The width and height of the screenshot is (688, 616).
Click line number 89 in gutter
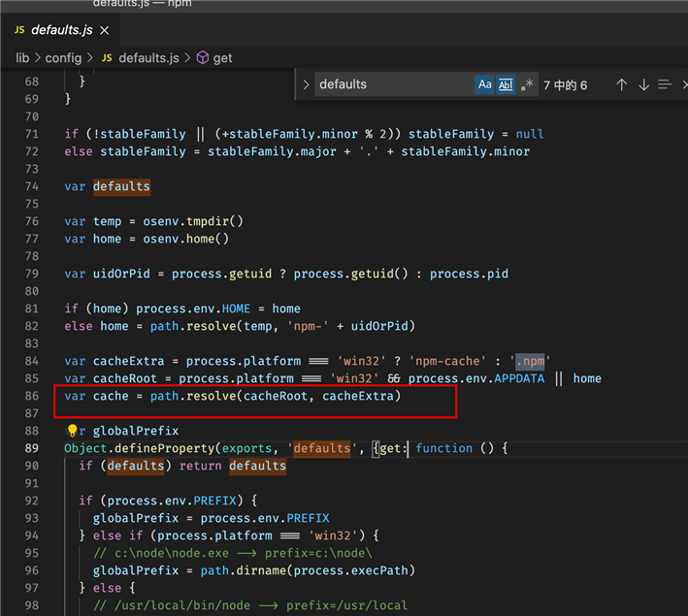point(32,448)
